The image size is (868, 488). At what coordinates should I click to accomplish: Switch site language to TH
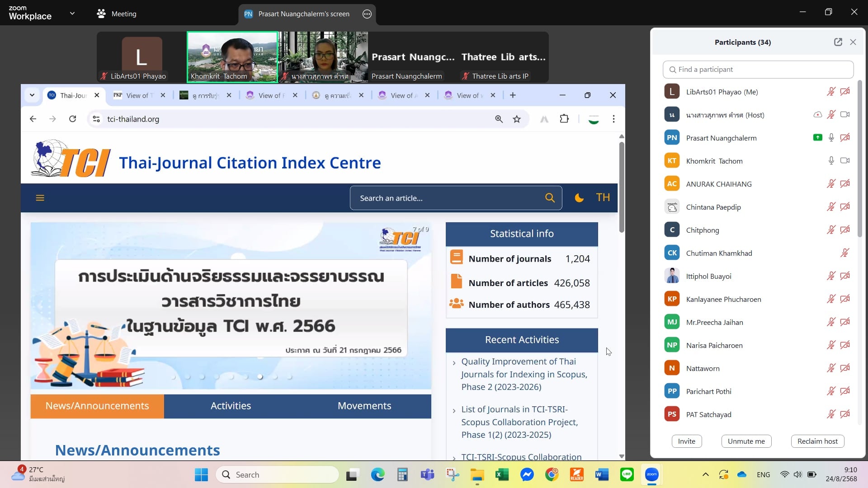pyautogui.click(x=603, y=197)
